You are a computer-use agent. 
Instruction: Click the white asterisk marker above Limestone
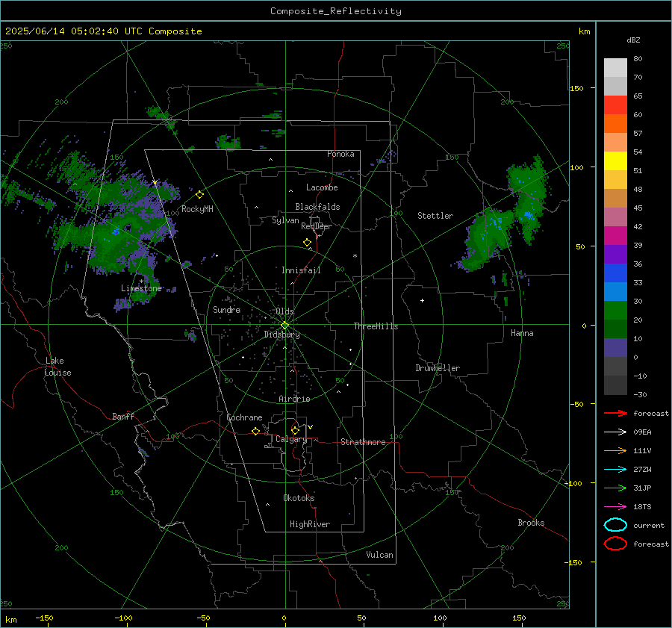coord(141,282)
